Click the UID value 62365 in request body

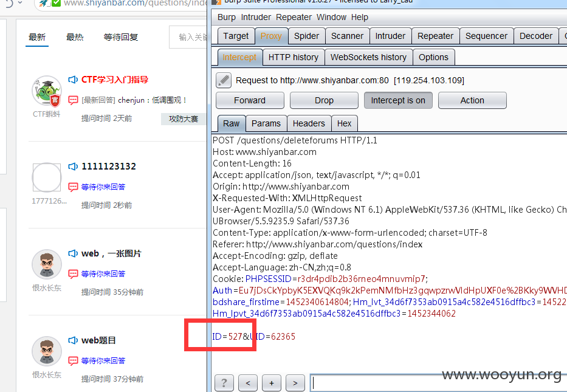pyautogui.click(x=283, y=337)
